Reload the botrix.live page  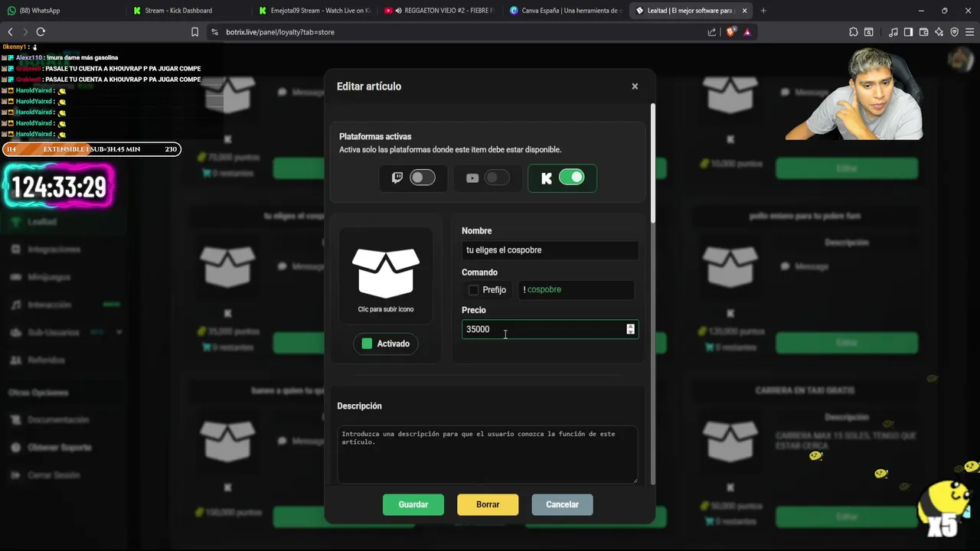(41, 31)
